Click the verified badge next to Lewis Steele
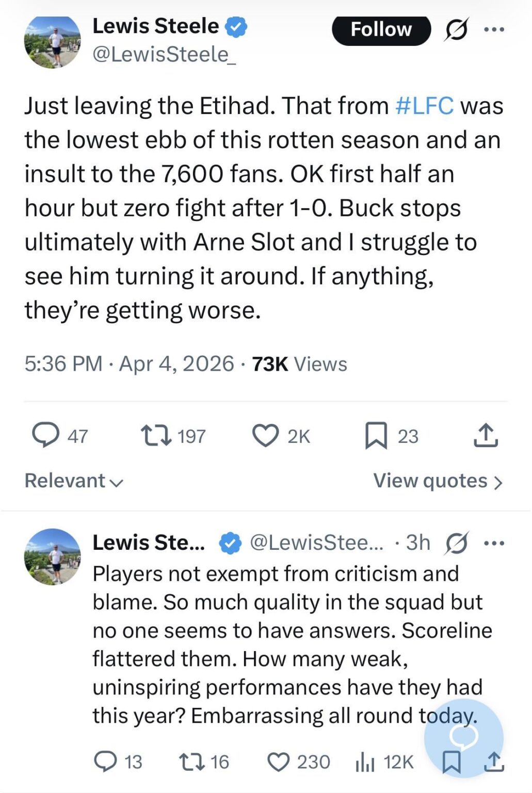The image size is (532, 793). pos(235,25)
